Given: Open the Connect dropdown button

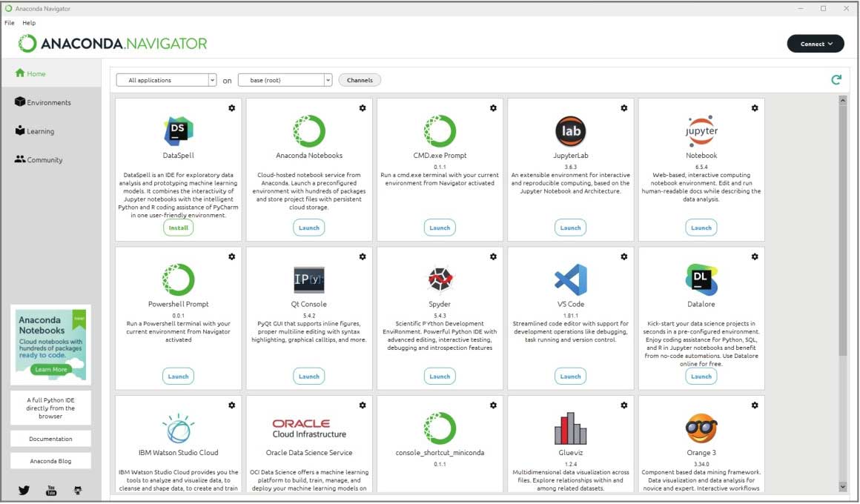Looking at the screenshot, I should (816, 44).
